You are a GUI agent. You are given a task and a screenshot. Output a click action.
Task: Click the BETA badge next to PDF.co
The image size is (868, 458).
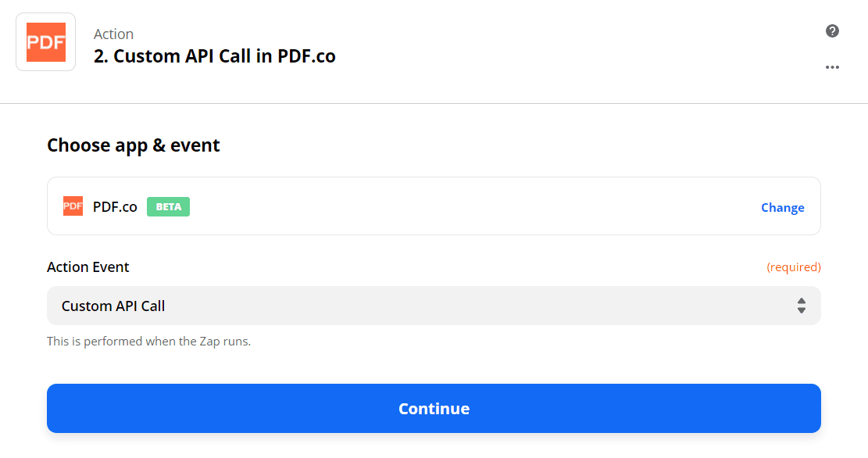pyautogui.click(x=167, y=206)
